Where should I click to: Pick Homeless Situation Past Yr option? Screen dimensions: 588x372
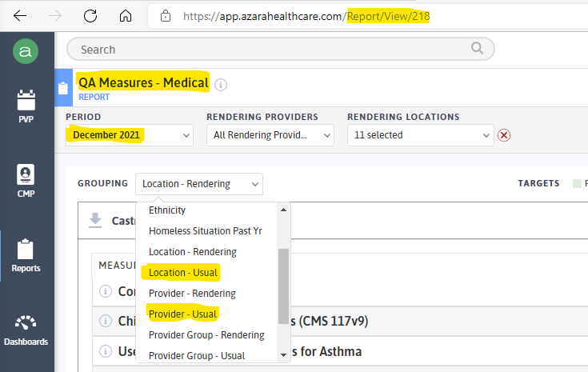(x=206, y=231)
